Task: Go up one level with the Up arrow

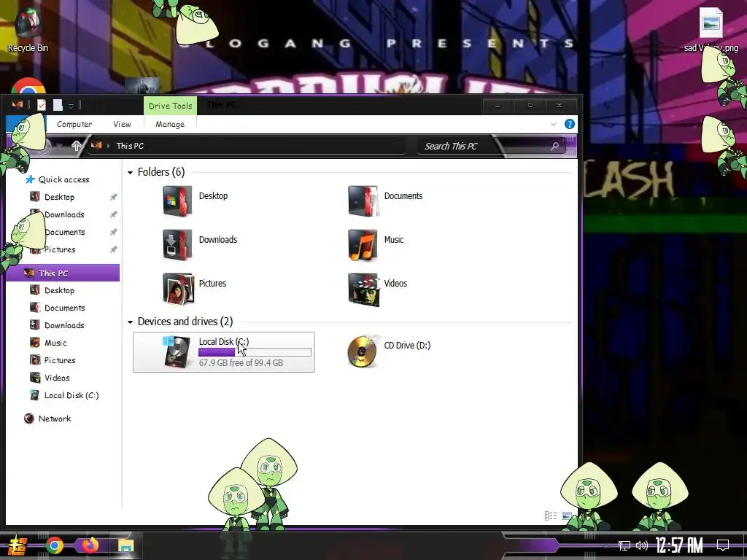Action: (76, 146)
